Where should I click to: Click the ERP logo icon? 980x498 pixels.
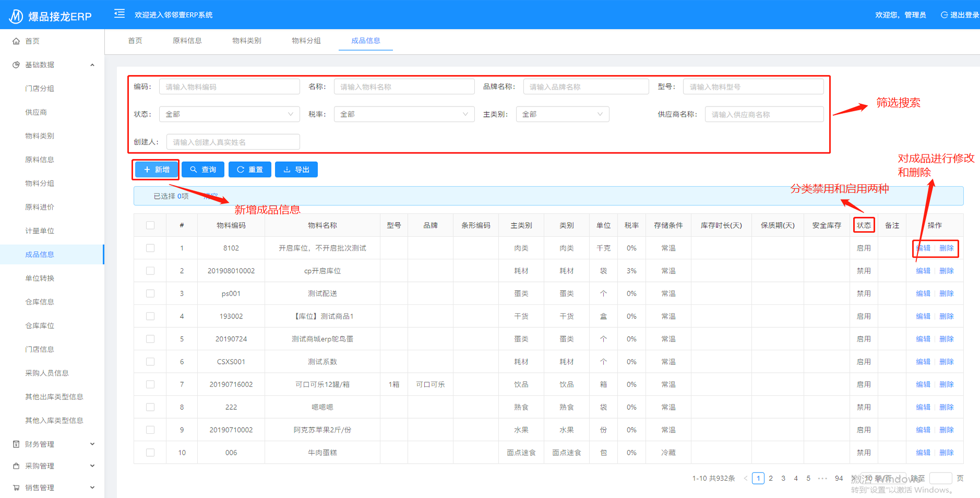tap(16, 16)
